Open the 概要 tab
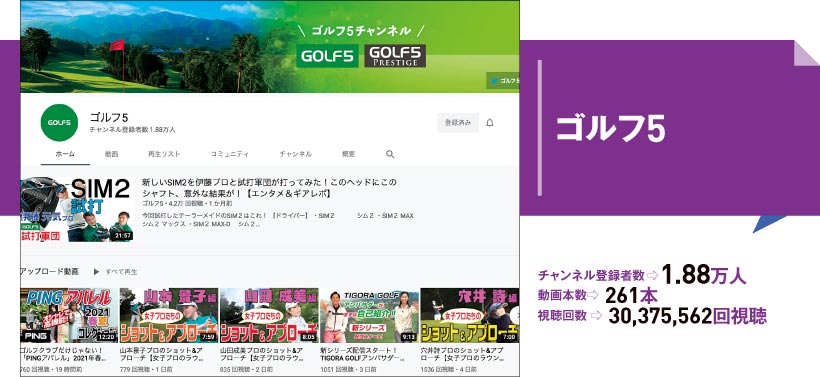820x377 pixels. [x=348, y=154]
